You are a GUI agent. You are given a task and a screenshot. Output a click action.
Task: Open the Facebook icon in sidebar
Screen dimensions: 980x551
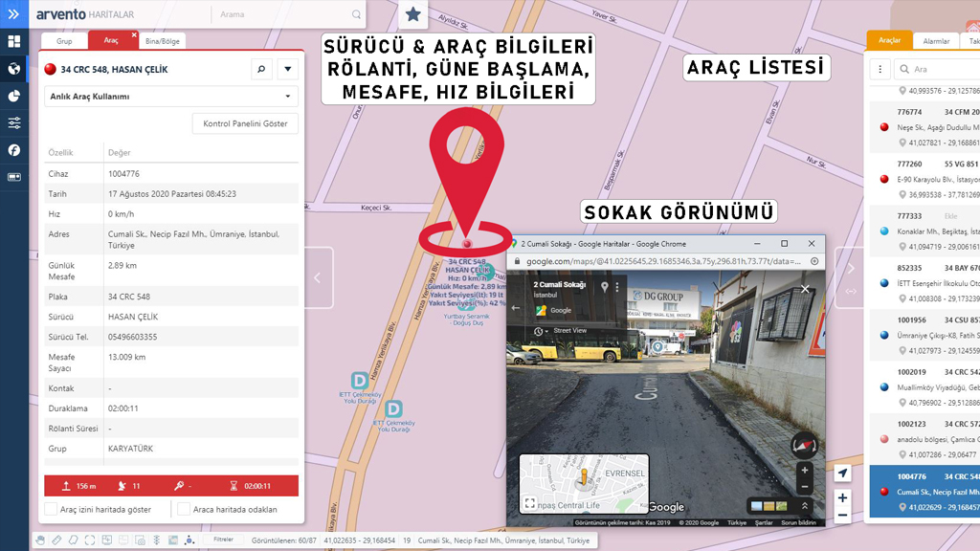pos(13,150)
